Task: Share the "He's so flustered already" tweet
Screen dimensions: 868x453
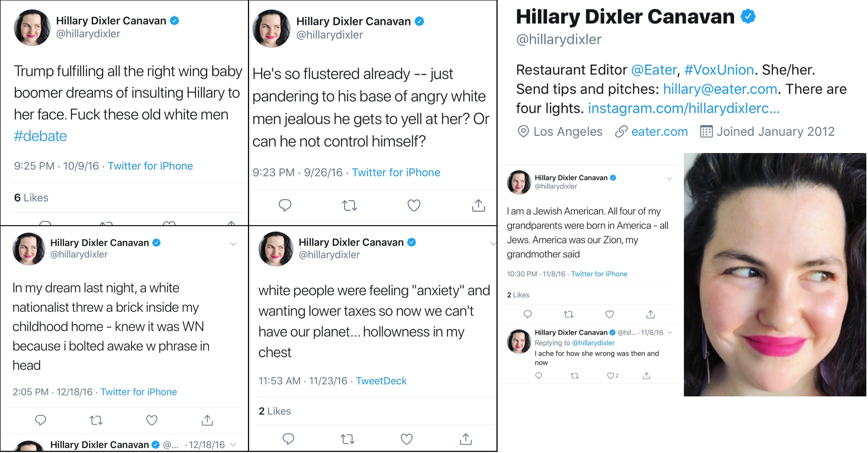Action: coord(479,205)
